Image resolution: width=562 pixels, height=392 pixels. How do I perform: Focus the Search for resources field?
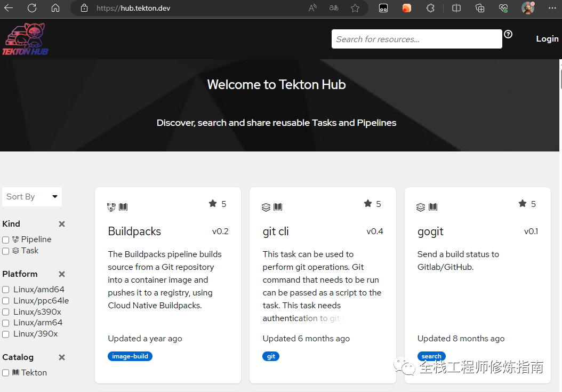click(417, 39)
